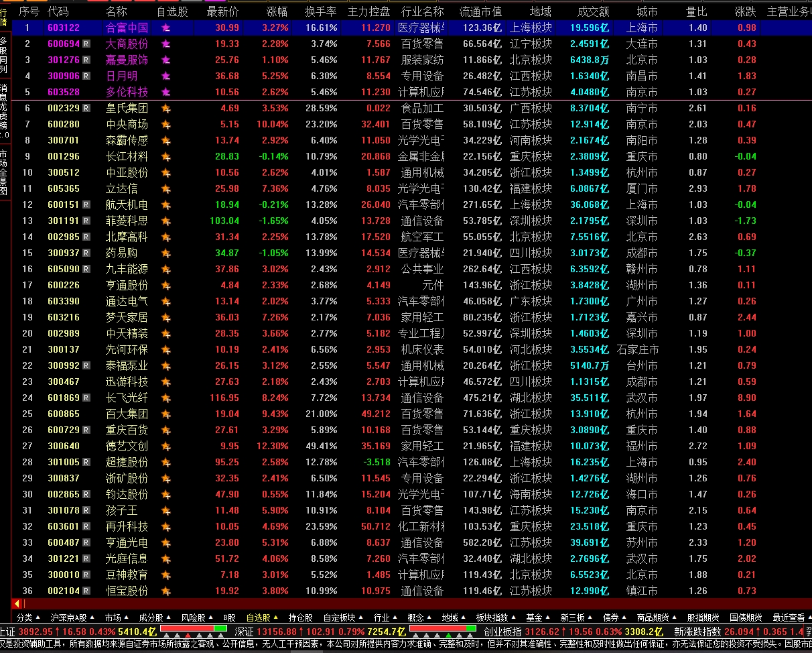
Task: Click the add-to-watchlist star for 中央商场
Action: (166, 124)
